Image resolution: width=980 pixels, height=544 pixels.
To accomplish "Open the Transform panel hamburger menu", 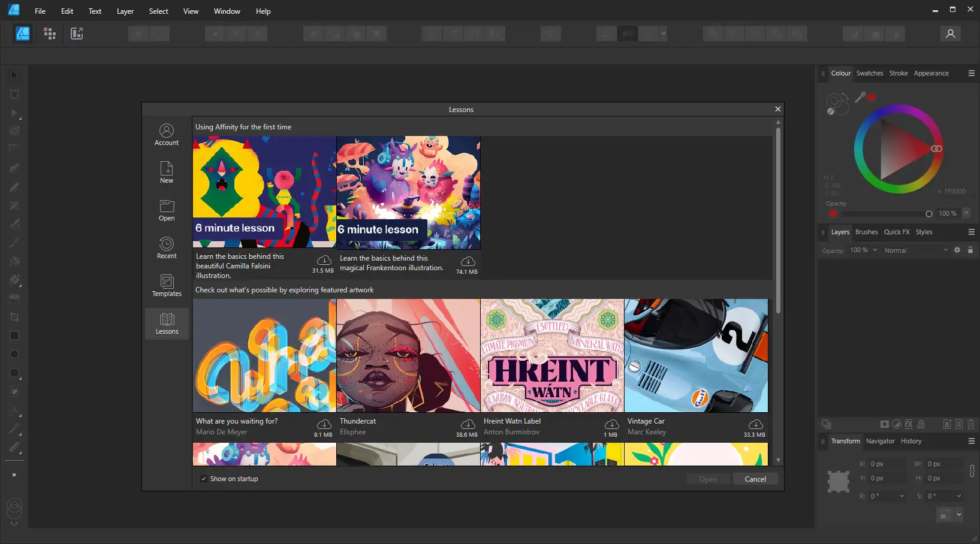I will point(972,441).
